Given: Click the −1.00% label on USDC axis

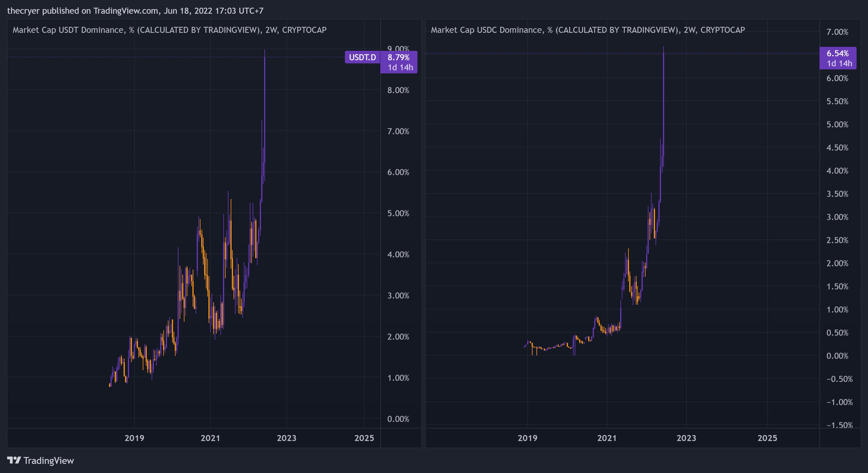Looking at the screenshot, I should [839, 402].
